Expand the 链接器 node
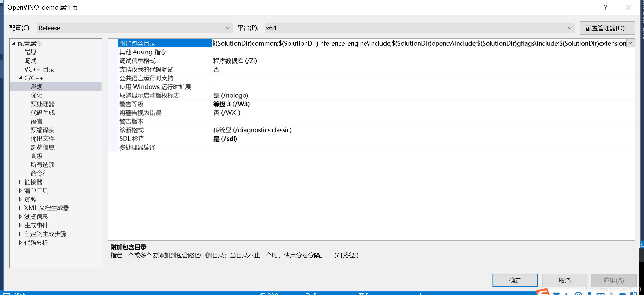 pos(20,182)
